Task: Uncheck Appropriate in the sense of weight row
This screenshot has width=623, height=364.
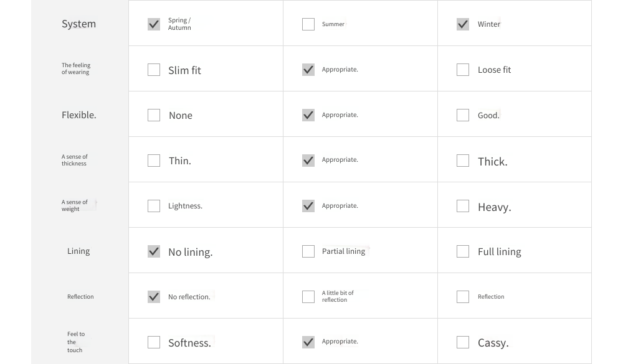Action: click(308, 206)
